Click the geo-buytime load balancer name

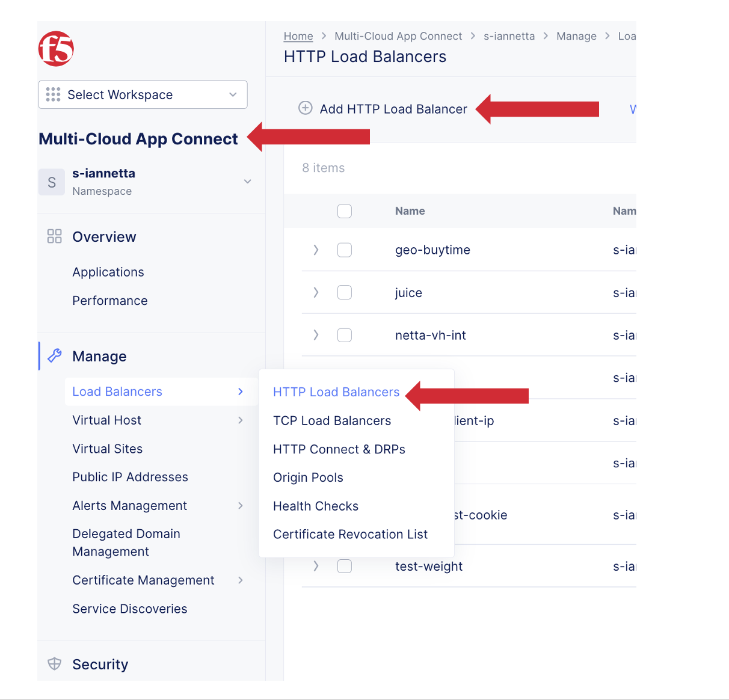click(432, 250)
